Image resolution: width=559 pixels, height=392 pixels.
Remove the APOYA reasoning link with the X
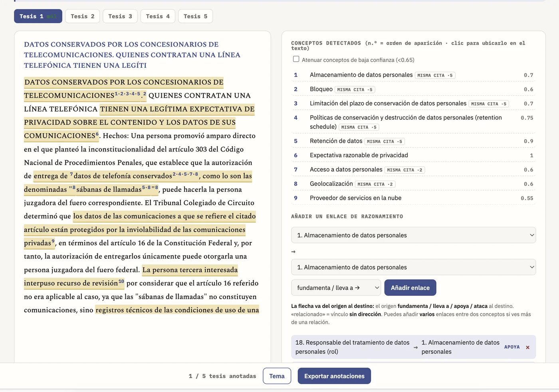tap(527, 347)
